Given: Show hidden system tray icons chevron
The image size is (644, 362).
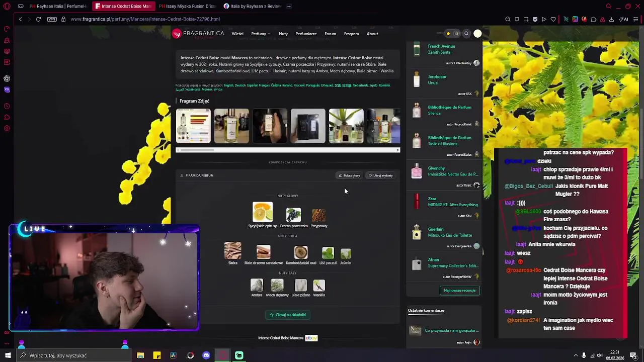Looking at the screenshot, I should (576, 355).
